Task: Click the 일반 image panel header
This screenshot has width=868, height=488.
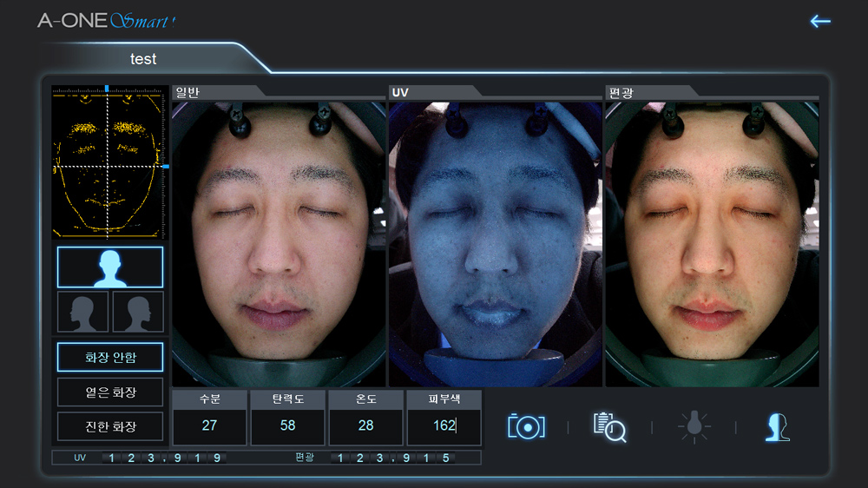Action: tap(217, 91)
